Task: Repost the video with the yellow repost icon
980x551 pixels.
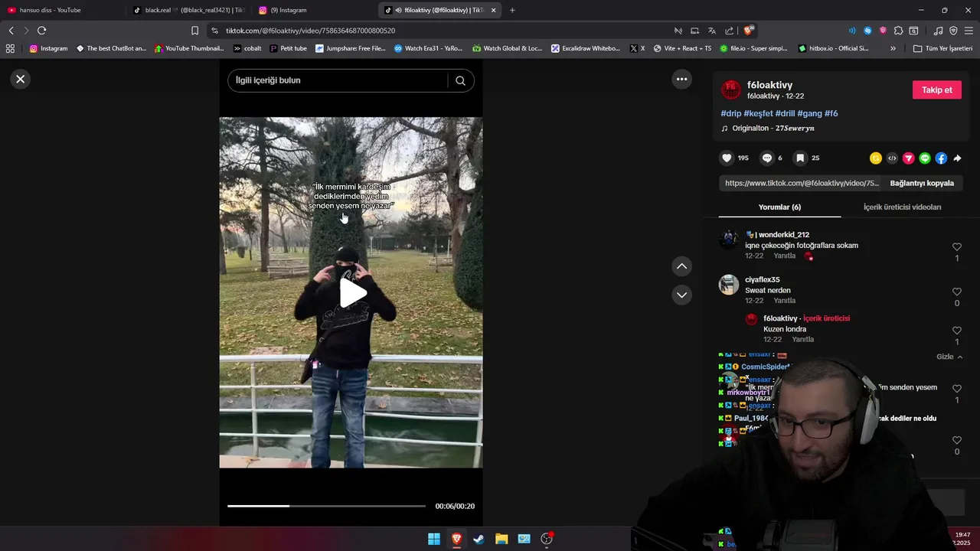Action: (x=875, y=158)
